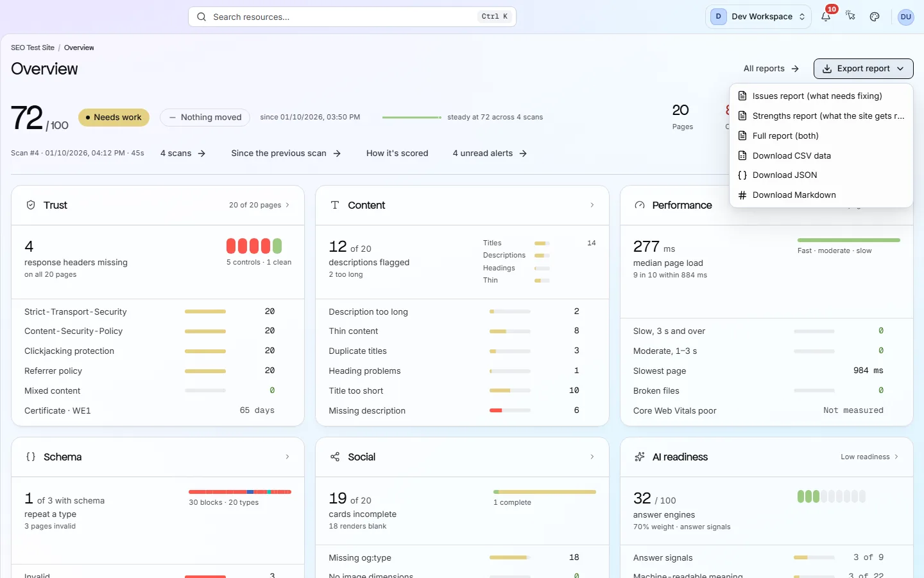Screen dimensions: 924x578
Task: Pick Download JSON from the export menu
Action: tap(821, 175)
